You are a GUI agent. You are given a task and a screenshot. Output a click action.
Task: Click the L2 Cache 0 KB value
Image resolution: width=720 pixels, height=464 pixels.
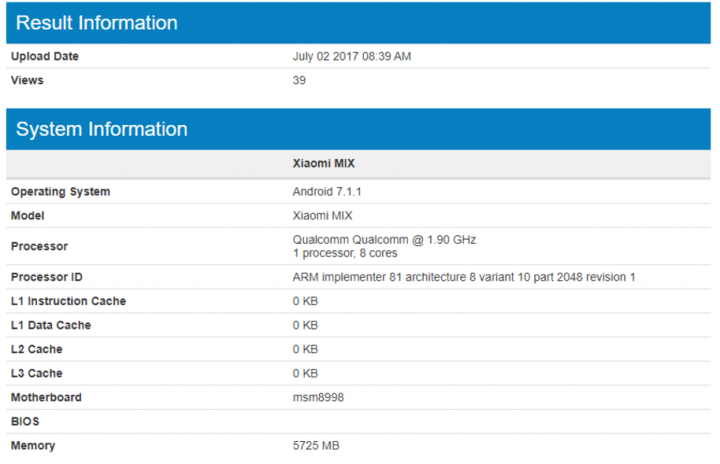click(x=305, y=349)
